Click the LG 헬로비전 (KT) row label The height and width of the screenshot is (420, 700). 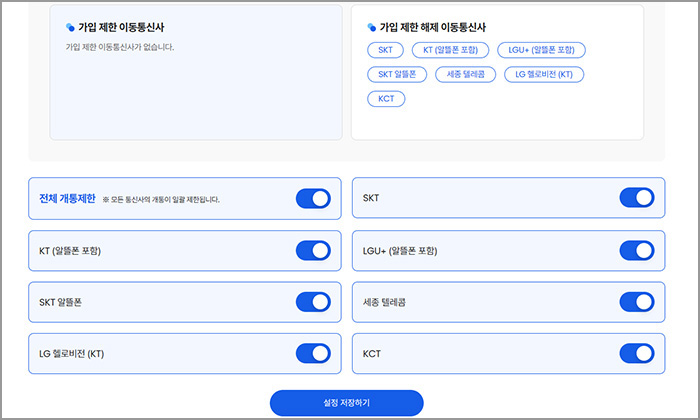pyautogui.click(x=71, y=354)
